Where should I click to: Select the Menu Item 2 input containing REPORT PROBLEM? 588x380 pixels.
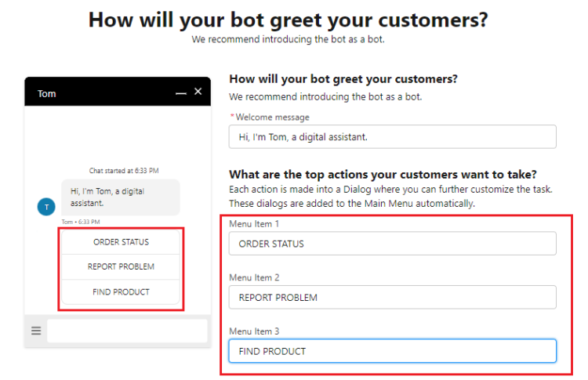pos(392,297)
